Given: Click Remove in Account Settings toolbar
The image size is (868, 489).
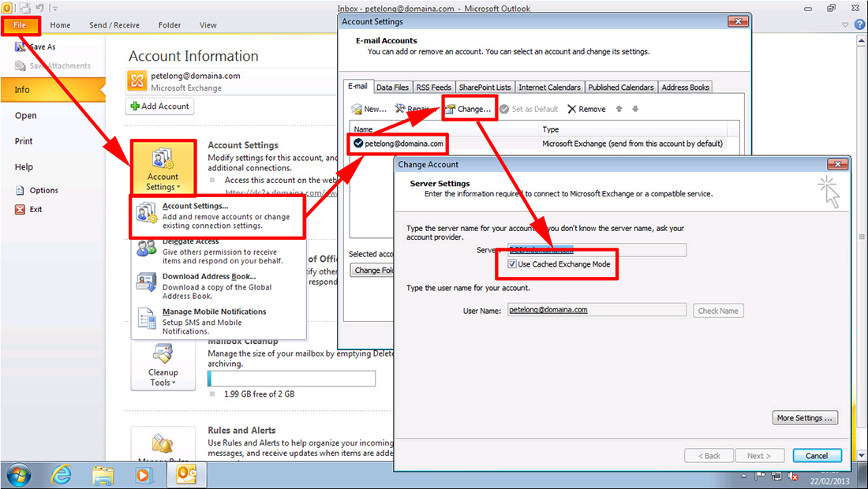Looking at the screenshot, I should (586, 109).
